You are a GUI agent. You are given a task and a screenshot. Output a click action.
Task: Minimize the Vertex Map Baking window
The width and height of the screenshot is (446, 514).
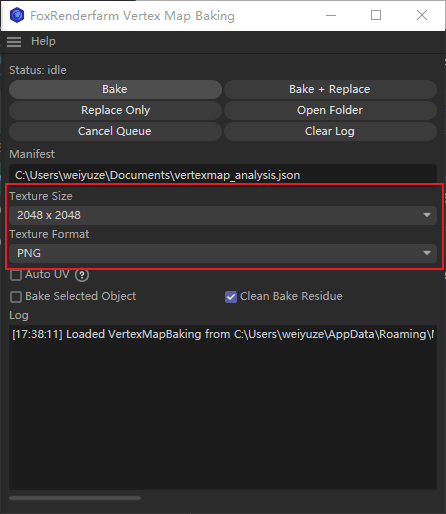click(x=331, y=15)
